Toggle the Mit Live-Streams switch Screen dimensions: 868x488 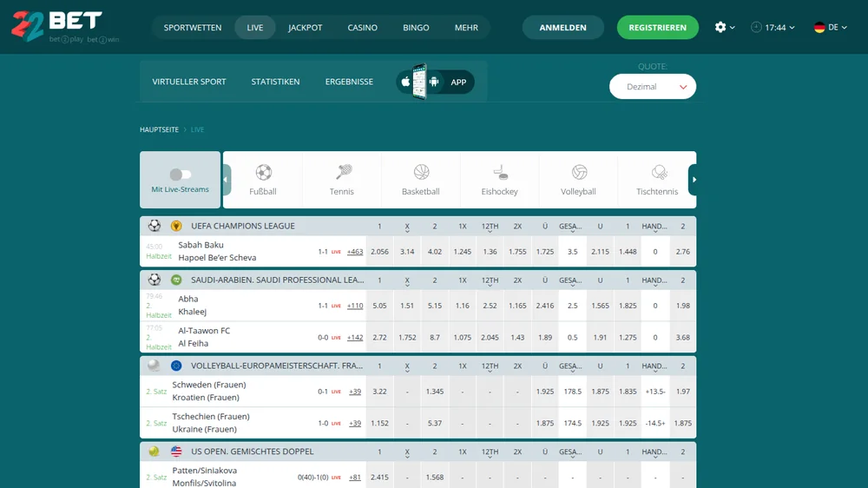coord(180,175)
